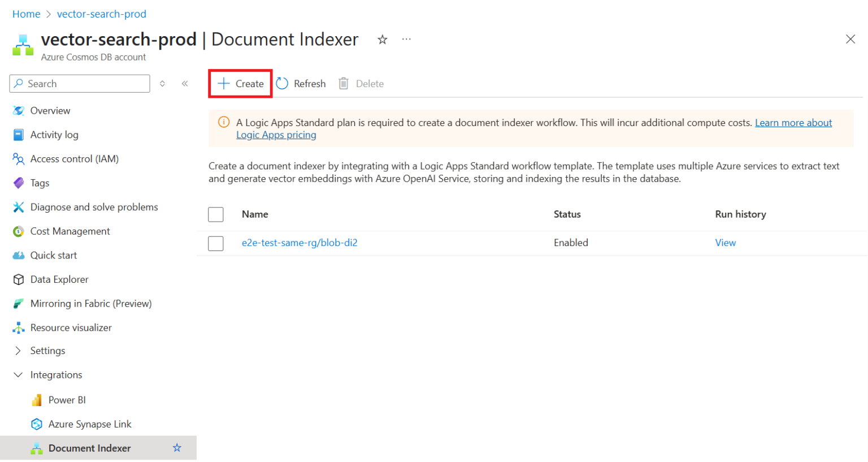Select Diagnose and solve problems
868x462 pixels.
click(x=94, y=207)
